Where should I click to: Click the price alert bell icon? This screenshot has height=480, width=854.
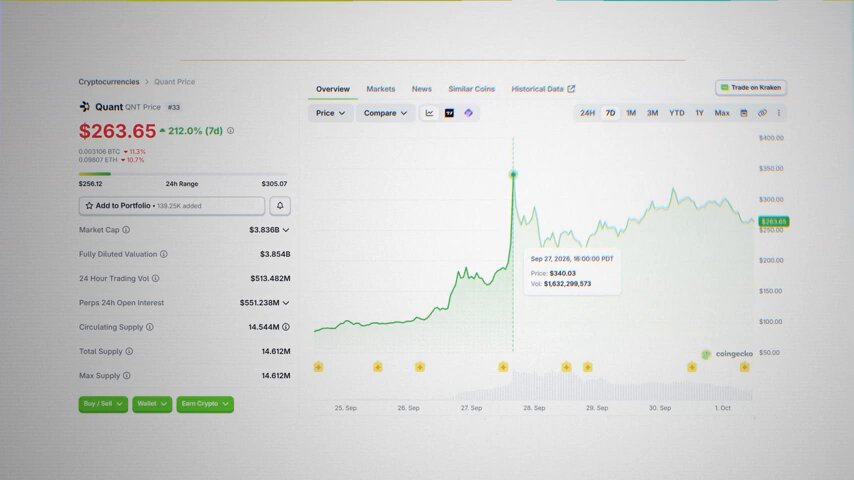click(x=280, y=206)
